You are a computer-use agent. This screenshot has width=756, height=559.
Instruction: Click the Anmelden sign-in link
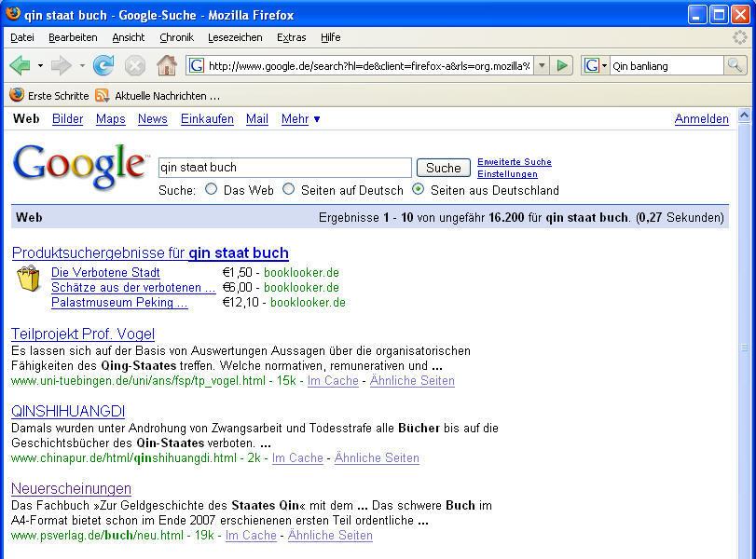click(702, 119)
